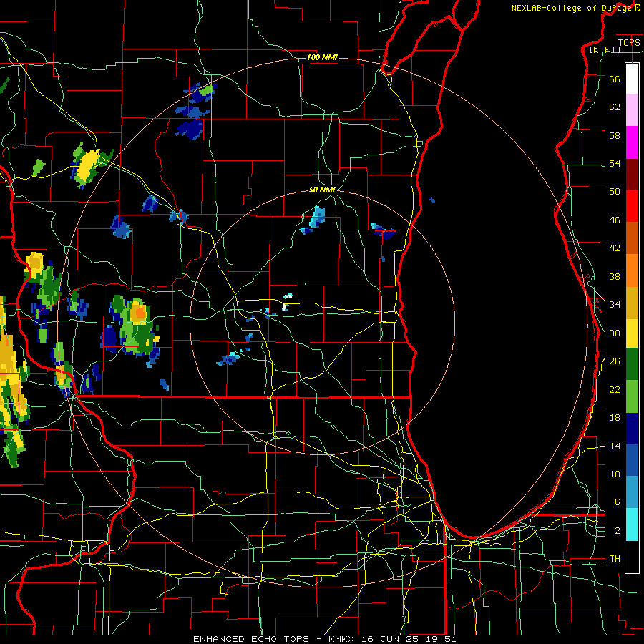Click the "18" value on the scale
644x644 pixels.
tap(615, 418)
